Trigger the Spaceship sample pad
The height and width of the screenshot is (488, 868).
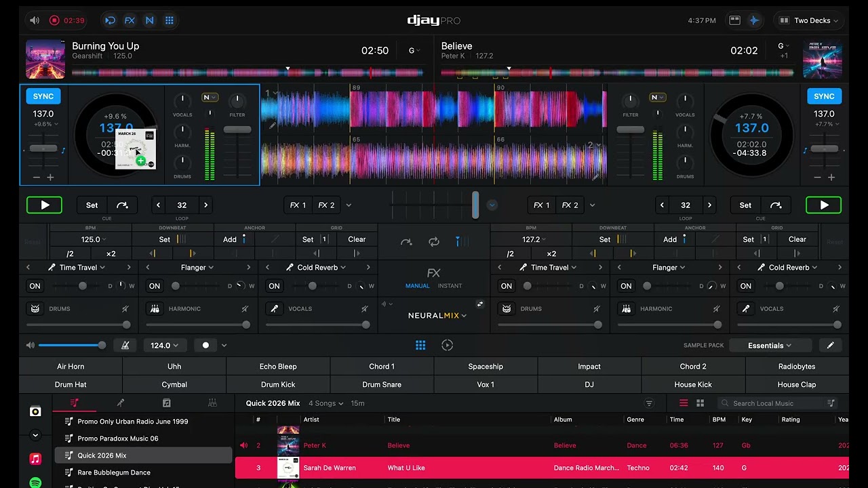click(486, 367)
